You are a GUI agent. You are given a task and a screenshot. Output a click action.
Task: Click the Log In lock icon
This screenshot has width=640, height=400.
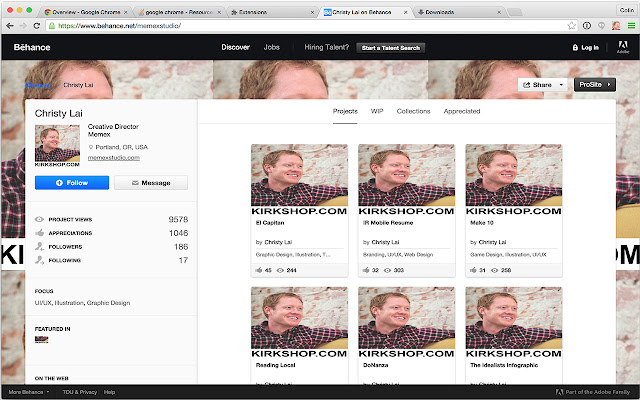click(575, 48)
